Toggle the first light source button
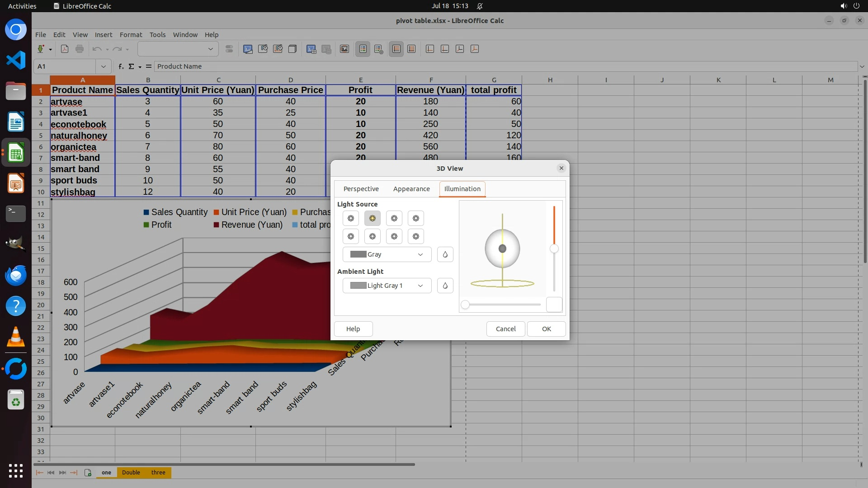This screenshot has height=488, width=868. (x=350, y=218)
